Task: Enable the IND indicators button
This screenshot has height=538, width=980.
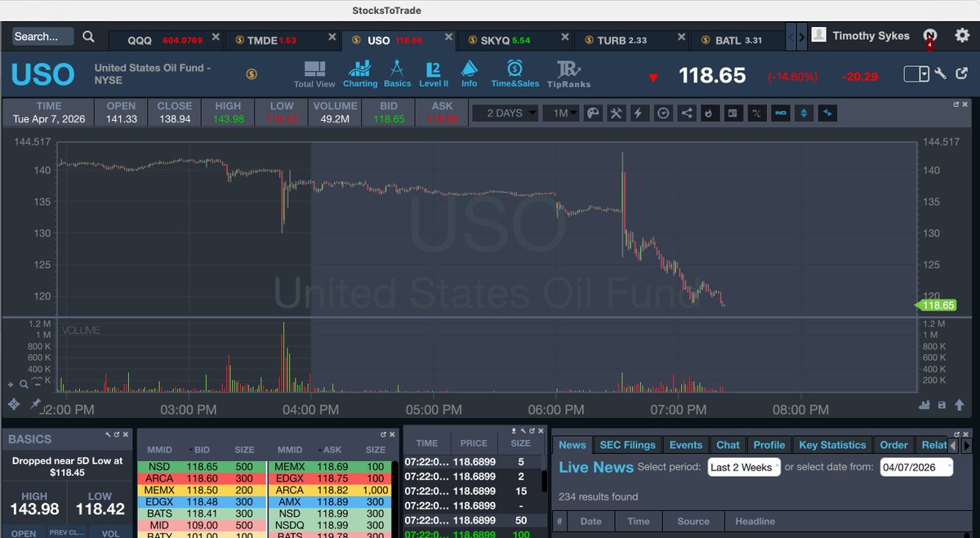Action: point(781,113)
